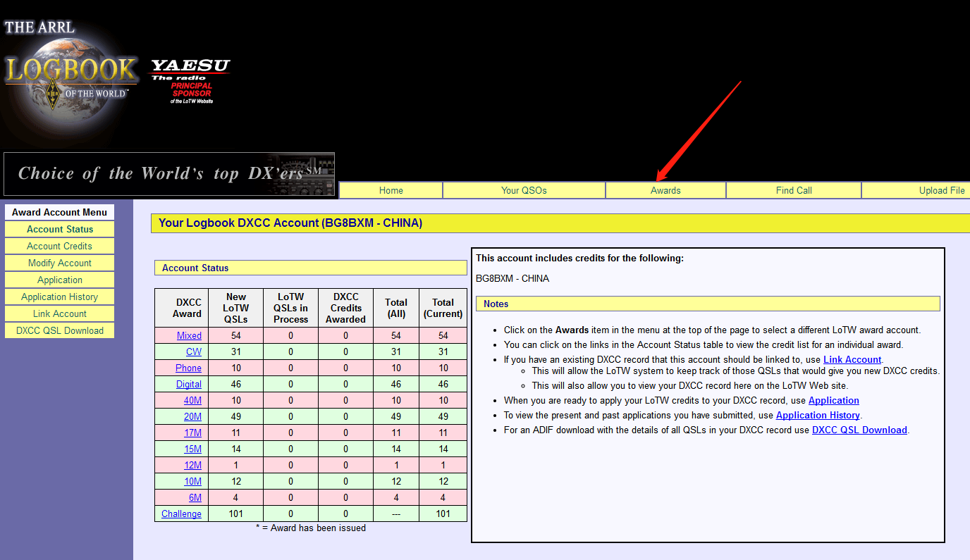The image size is (970, 560).
Task: Open the Mixed award credit list
Action: click(189, 336)
